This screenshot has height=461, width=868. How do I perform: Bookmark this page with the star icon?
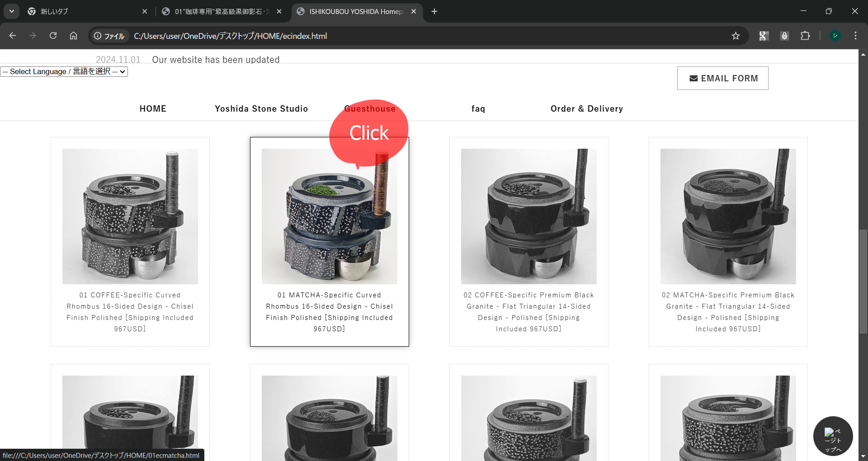tap(736, 36)
